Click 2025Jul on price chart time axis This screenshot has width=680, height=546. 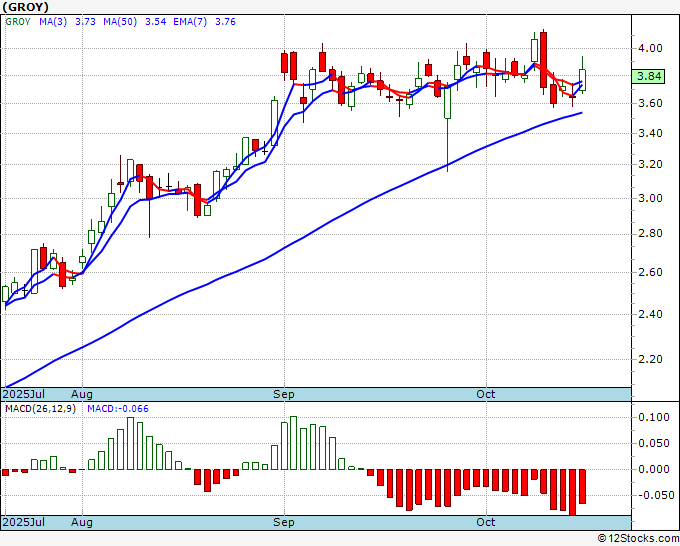[x=24, y=394]
